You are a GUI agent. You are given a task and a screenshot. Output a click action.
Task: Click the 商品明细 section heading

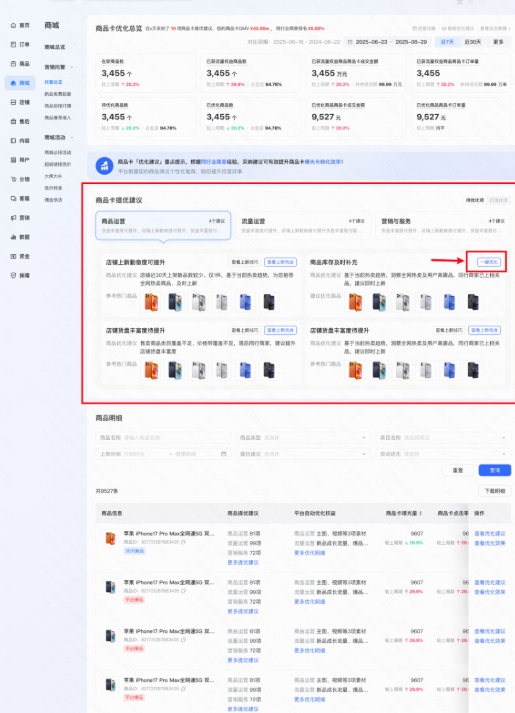(109, 418)
